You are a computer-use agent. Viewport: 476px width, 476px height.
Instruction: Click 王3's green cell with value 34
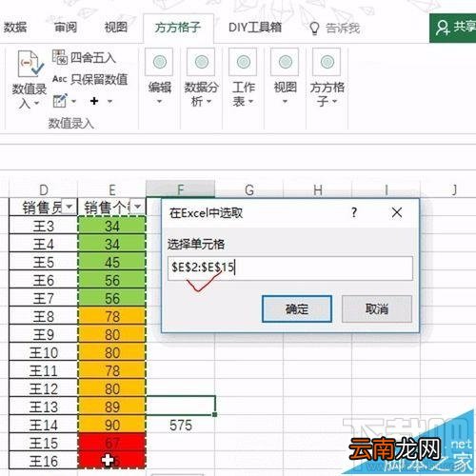[112, 226]
